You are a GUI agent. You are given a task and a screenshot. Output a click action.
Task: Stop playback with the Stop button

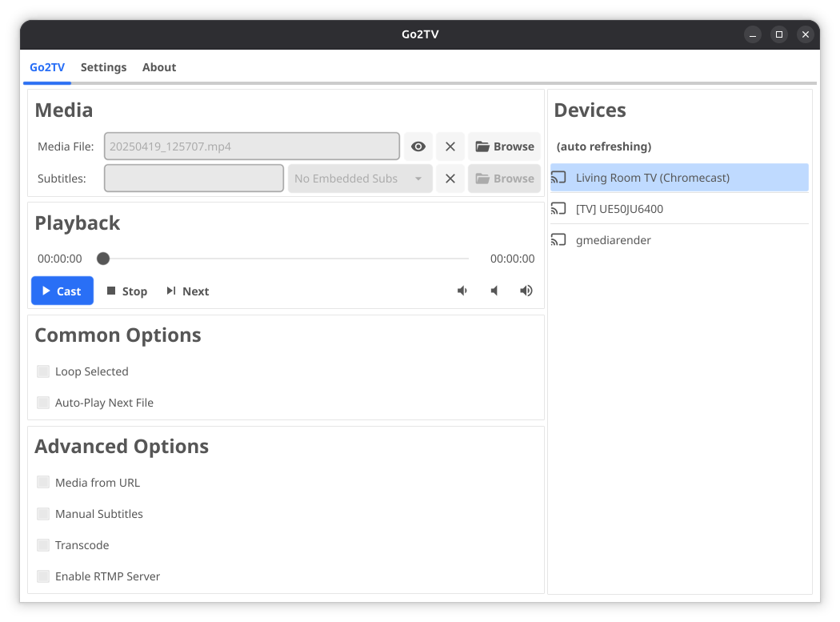pyautogui.click(x=127, y=291)
